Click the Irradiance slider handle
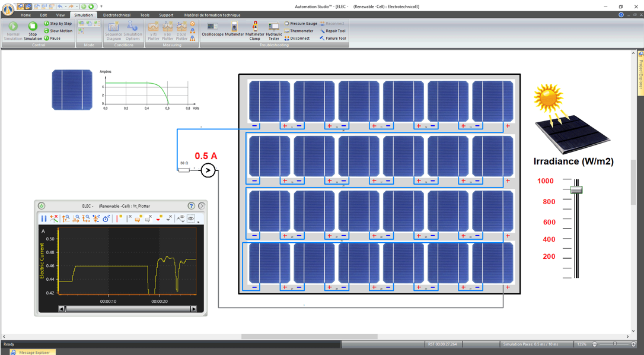This screenshot has width=644, height=355. point(576,189)
